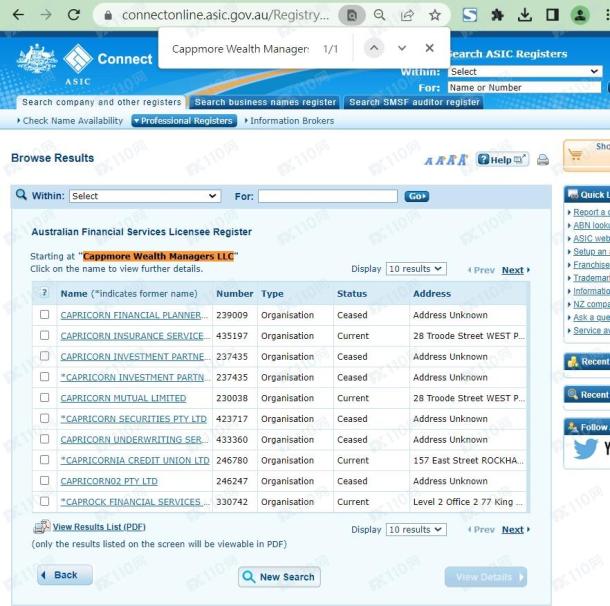Viewport: 610px width, 606px height.
Task: Go to previous find match arrow
Action: (374, 48)
